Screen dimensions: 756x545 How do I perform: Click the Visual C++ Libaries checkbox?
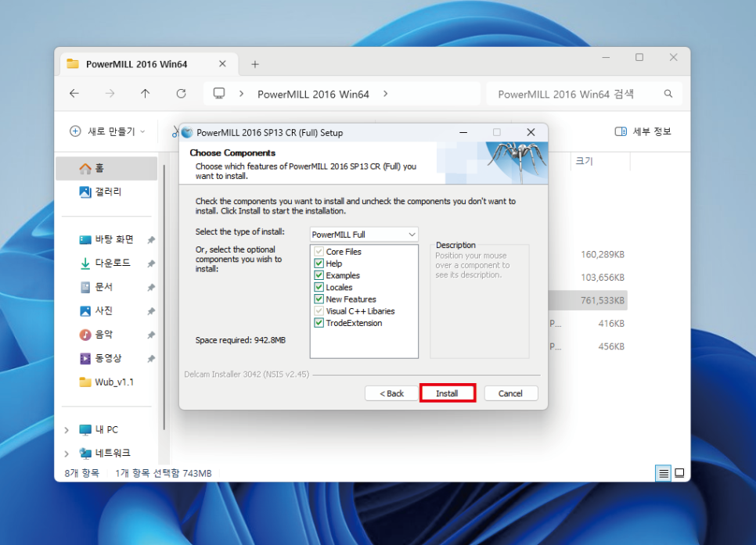tap(319, 310)
